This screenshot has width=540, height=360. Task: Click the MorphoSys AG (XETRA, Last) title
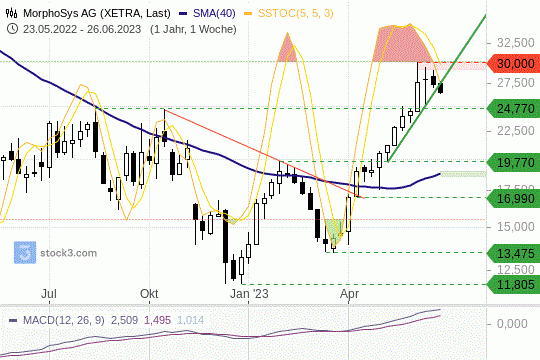pyautogui.click(x=97, y=13)
